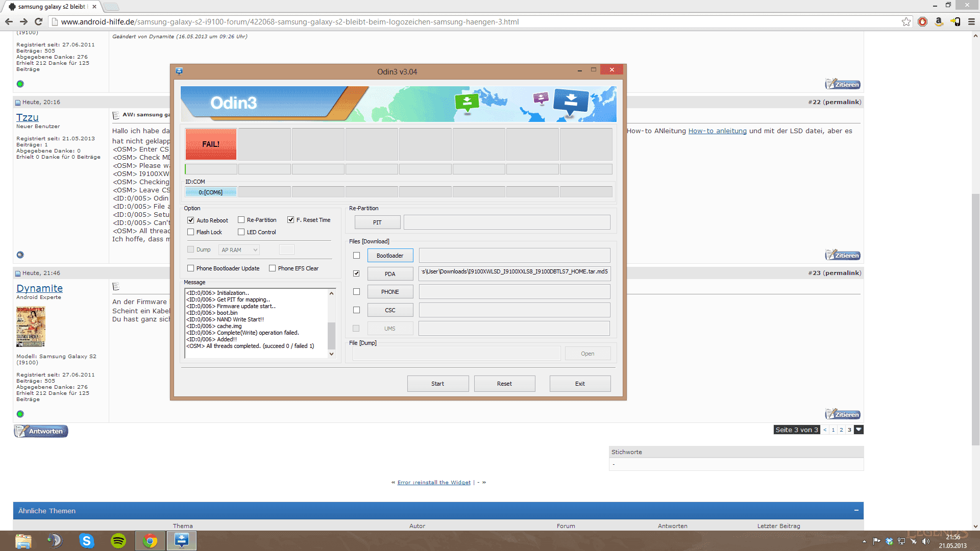Enable the Flash Lock option
The image size is (980, 551).
coord(191,232)
